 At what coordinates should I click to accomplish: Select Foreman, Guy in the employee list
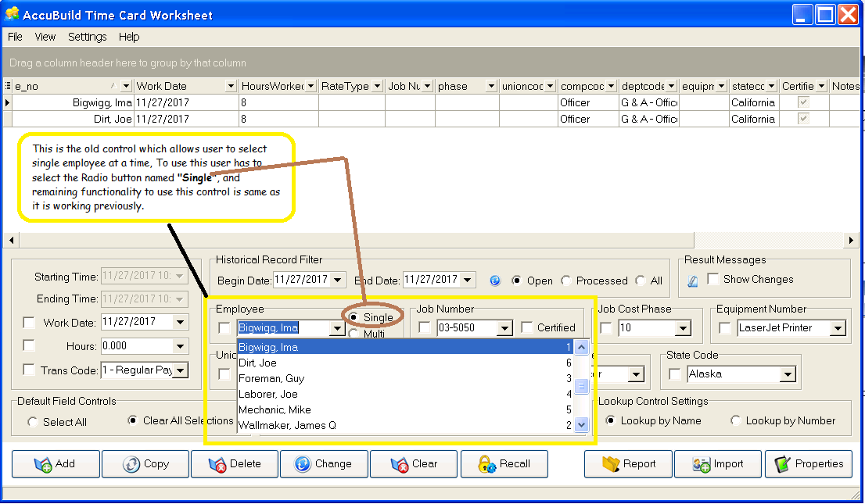coord(405,379)
